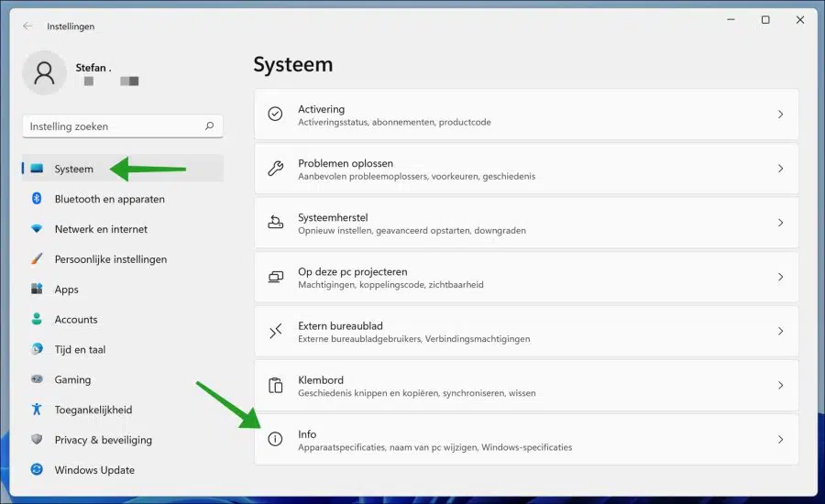The height and width of the screenshot is (504, 825).
Task: Open the Apps section label
Action: 66,290
